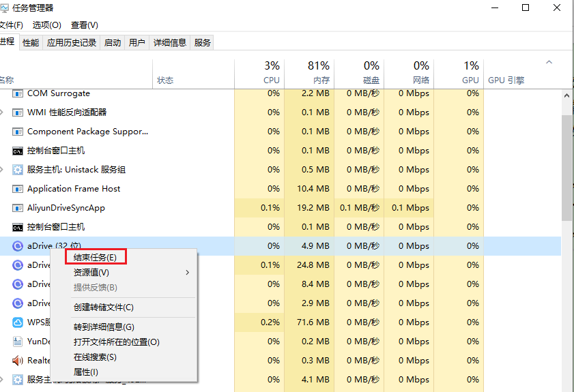
Task: Sort by the 磁盘 column header
Action: coord(359,73)
